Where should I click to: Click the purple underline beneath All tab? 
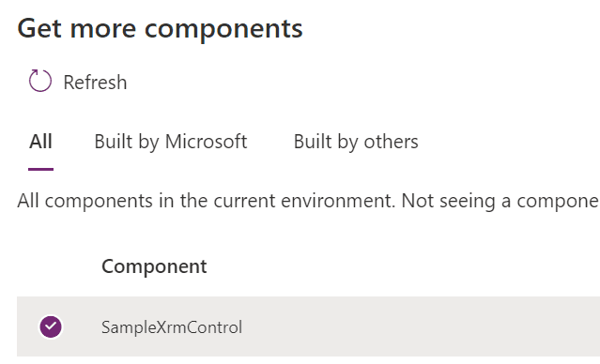point(40,169)
